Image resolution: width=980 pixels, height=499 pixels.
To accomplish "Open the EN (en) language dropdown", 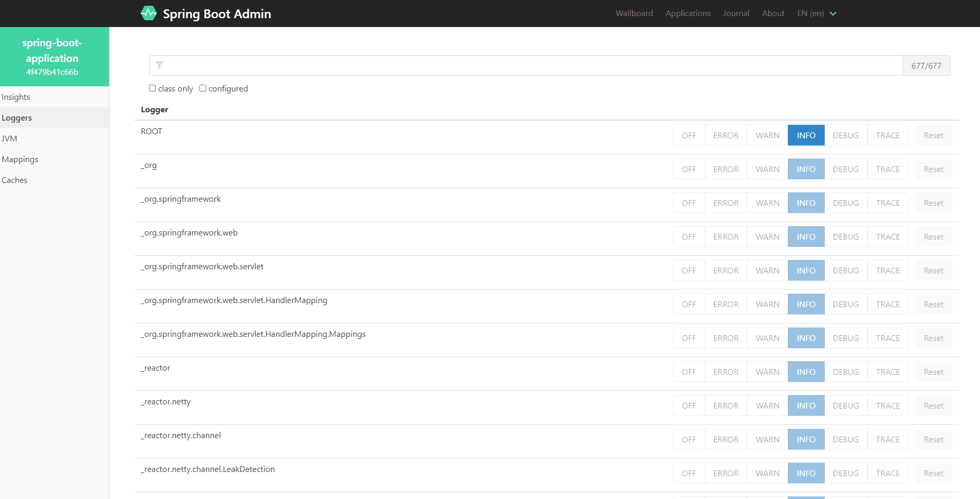I will click(x=811, y=14).
